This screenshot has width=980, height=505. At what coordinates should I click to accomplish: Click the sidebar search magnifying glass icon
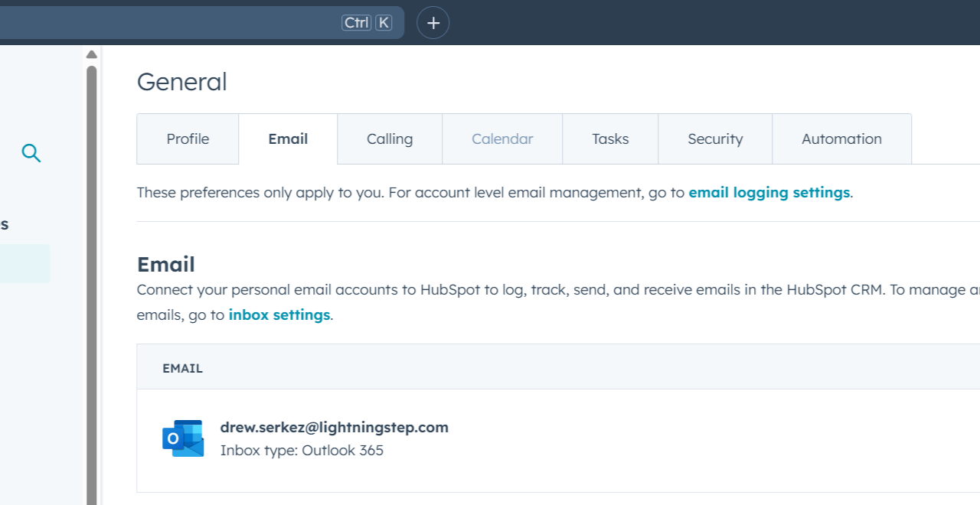coord(31,153)
